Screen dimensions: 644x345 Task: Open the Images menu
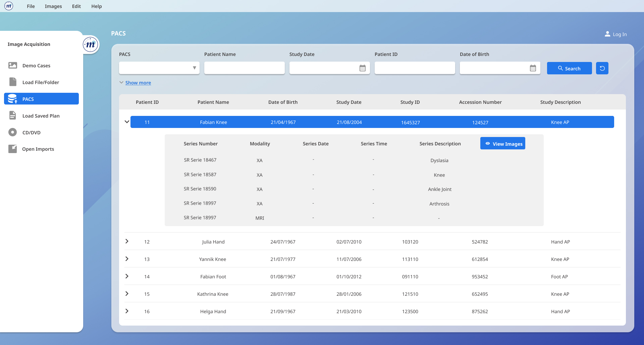(x=53, y=6)
